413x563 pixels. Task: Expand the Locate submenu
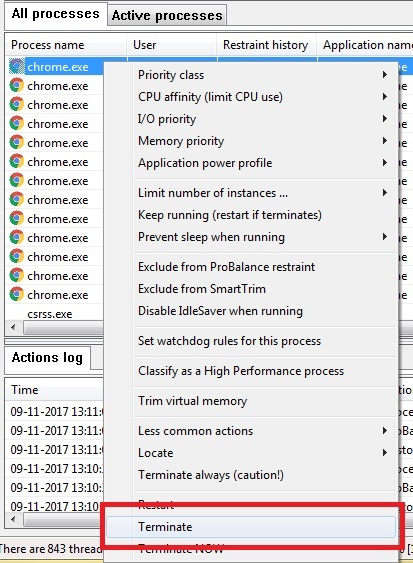(x=265, y=453)
